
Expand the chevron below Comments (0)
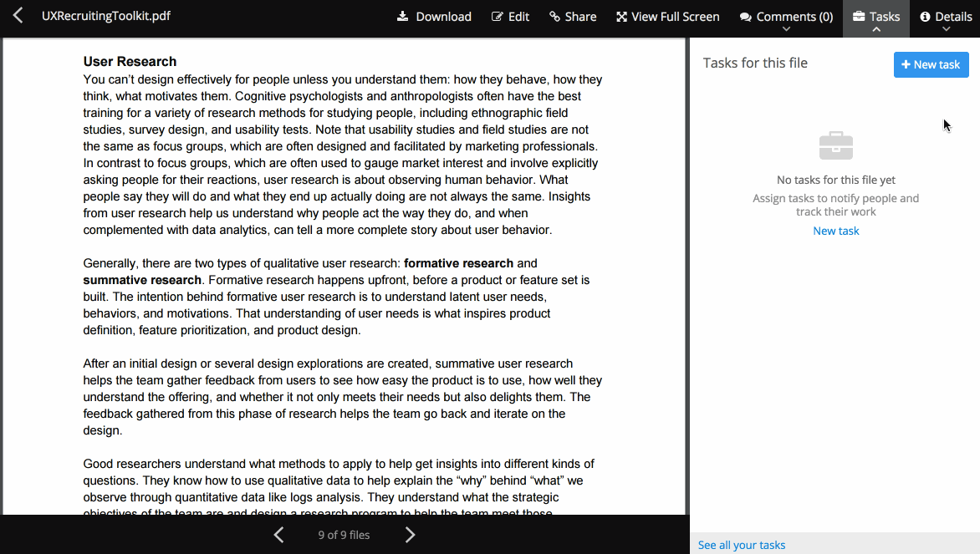tap(786, 30)
